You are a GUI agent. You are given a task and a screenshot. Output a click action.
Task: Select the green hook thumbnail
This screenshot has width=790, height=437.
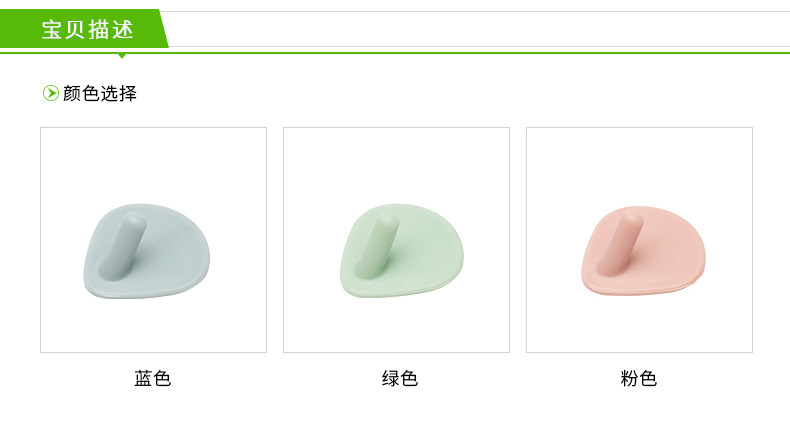click(x=396, y=240)
